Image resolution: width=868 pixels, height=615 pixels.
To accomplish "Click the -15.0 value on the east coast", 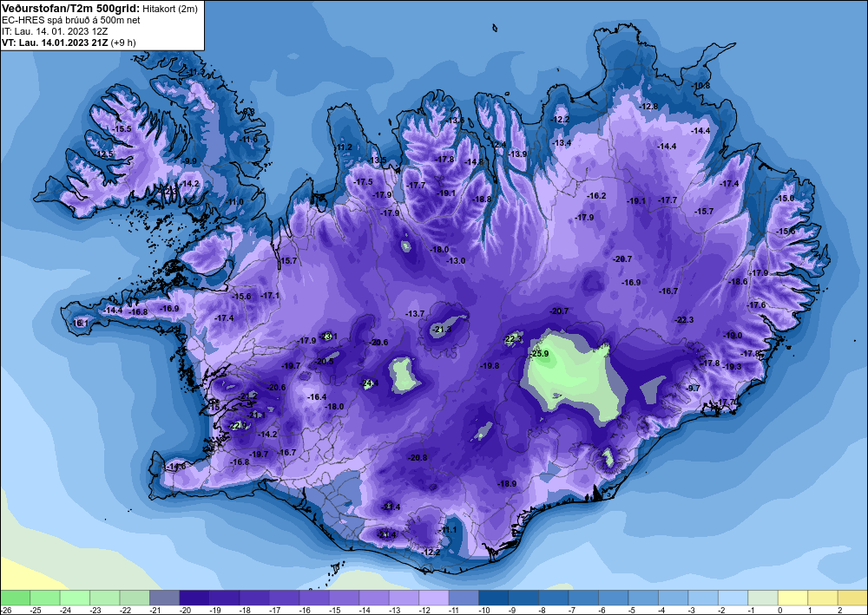I will [785, 198].
